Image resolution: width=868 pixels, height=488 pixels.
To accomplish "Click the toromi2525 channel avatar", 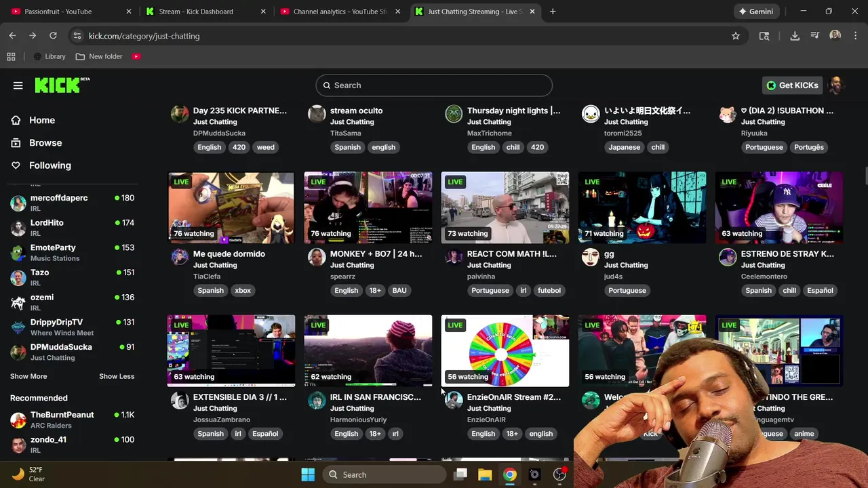I will pyautogui.click(x=591, y=114).
